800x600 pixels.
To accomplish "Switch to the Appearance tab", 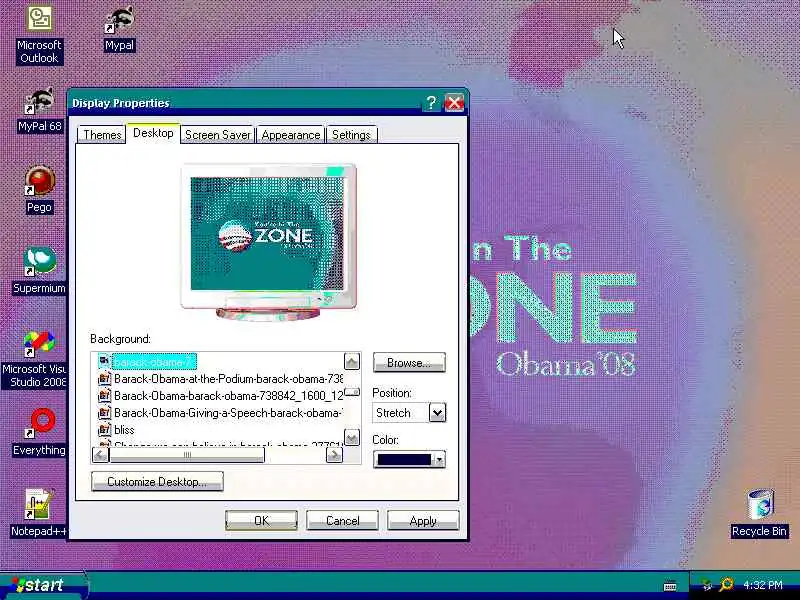I will coord(291,135).
